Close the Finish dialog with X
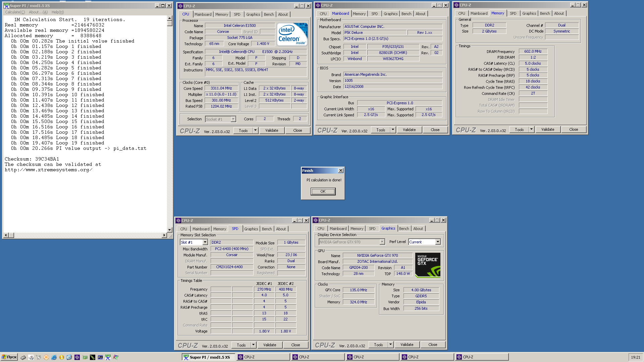Viewport: 644px width, 362px height. click(x=341, y=171)
